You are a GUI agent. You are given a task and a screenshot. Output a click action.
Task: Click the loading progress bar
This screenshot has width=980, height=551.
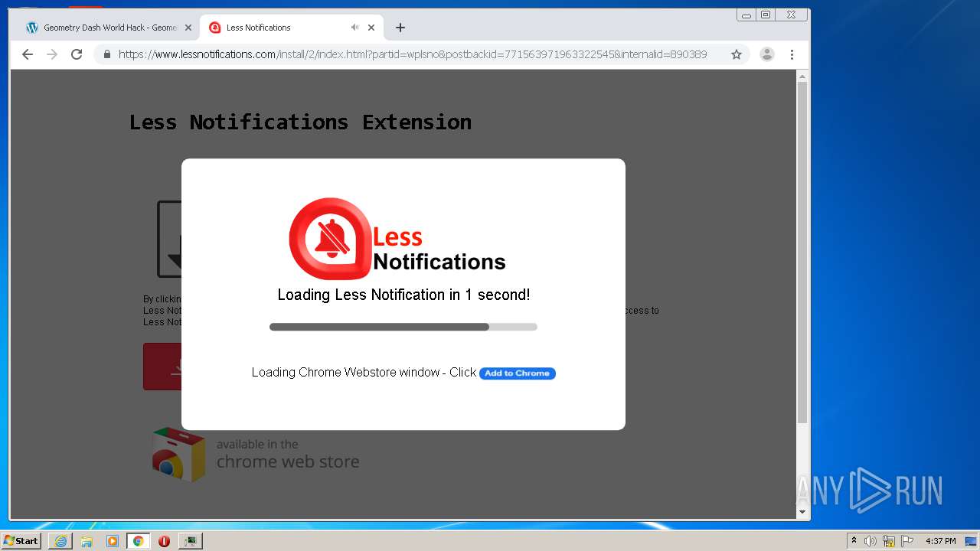(403, 327)
